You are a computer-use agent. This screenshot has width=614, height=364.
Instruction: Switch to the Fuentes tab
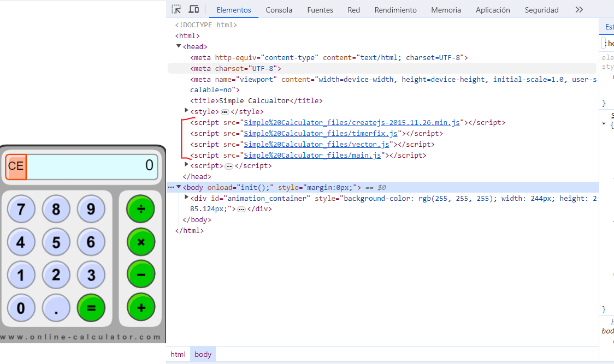tap(320, 10)
